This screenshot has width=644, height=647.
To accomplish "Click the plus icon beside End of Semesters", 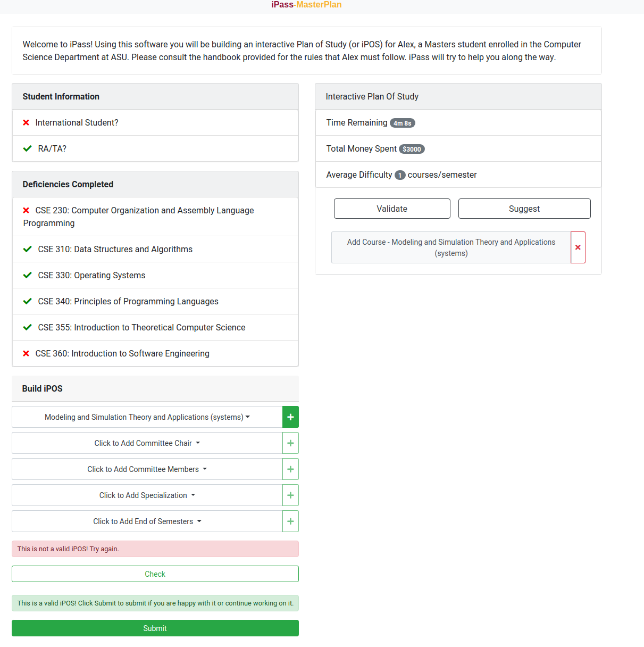I will (x=290, y=521).
